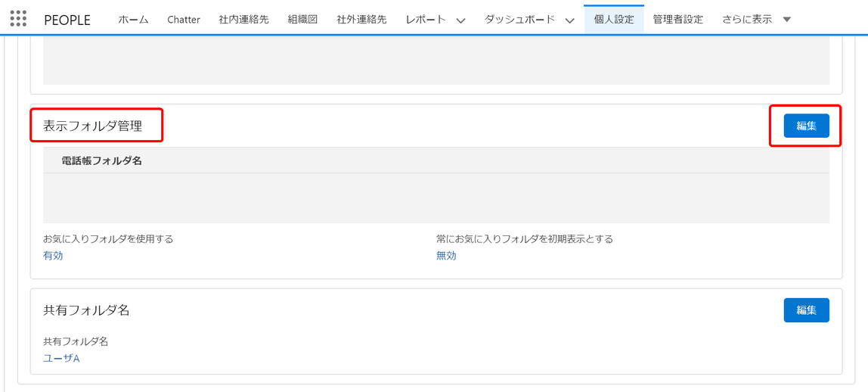868x392 pixels.
Task: Open the 管理者設定 tab
Action: 677,20
